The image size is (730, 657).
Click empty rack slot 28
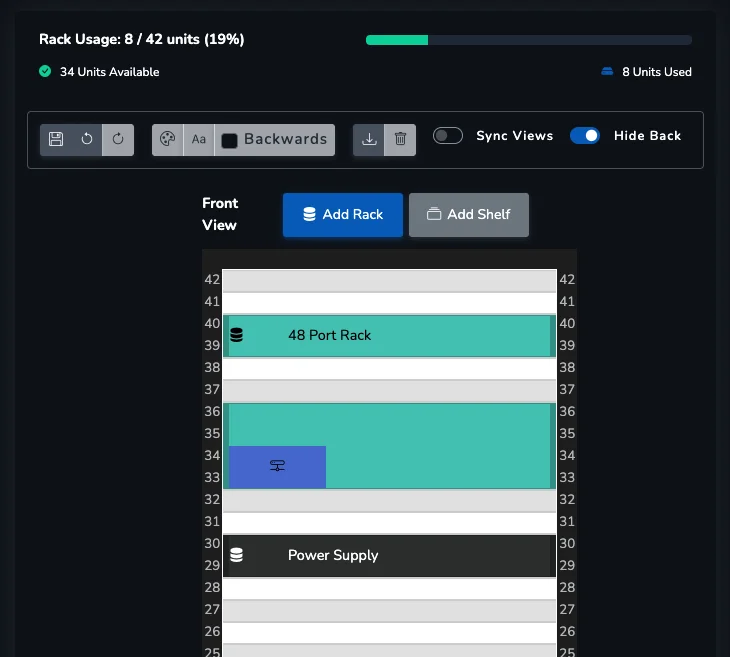pyautogui.click(x=389, y=589)
